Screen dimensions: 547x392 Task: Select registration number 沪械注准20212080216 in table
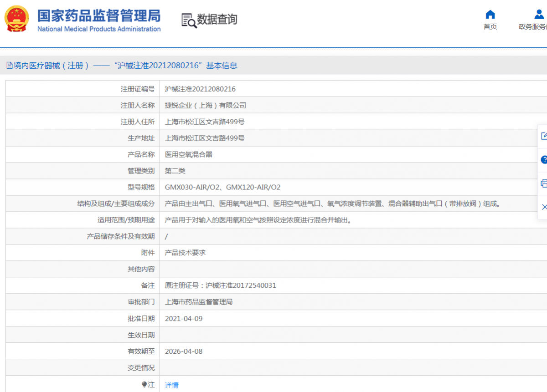(200, 89)
